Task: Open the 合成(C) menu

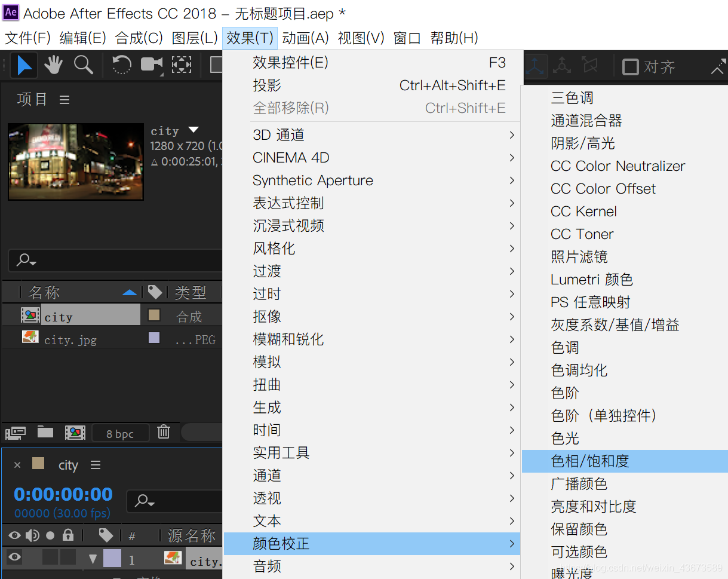Action: pyautogui.click(x=139, y=38)
